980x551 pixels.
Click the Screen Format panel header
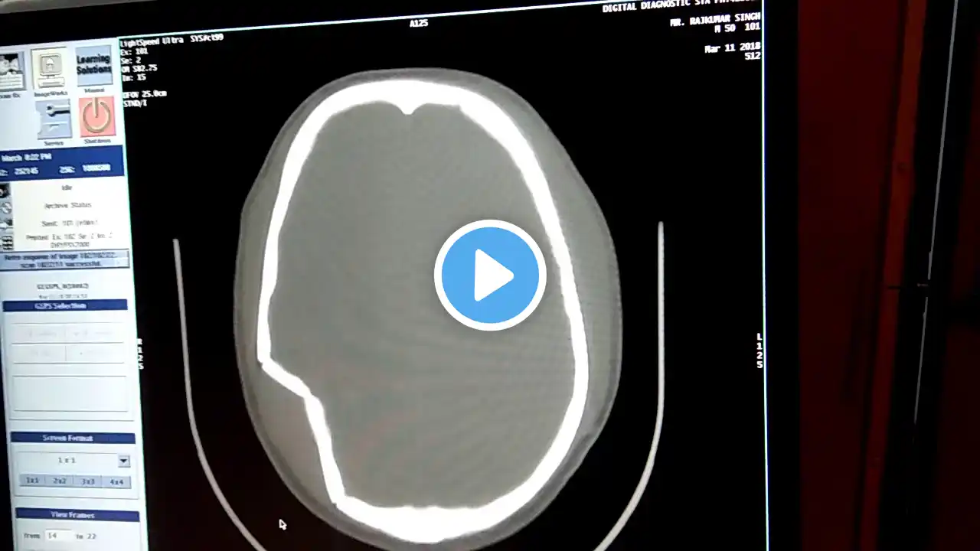(73, 438)
